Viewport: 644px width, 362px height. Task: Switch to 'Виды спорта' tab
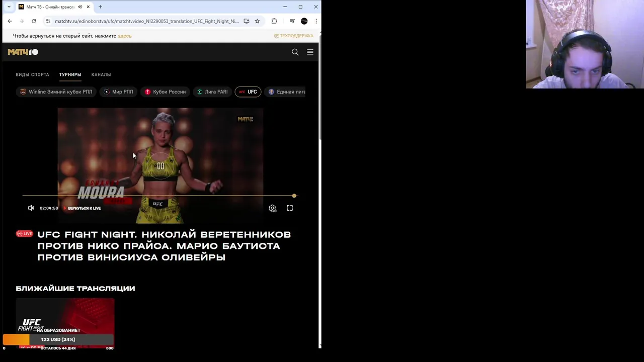tap(32, 74)
